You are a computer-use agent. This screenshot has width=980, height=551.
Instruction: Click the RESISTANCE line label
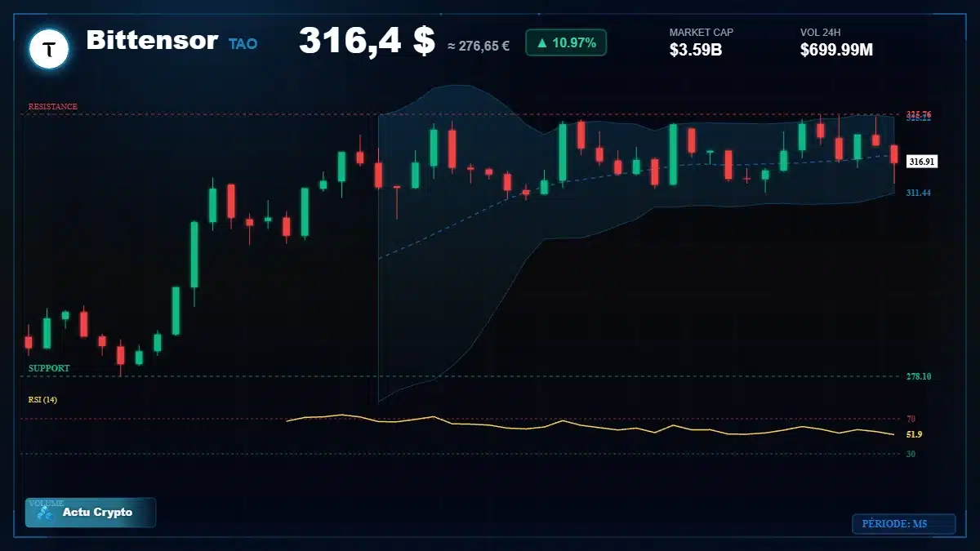(x=53, y=107)
